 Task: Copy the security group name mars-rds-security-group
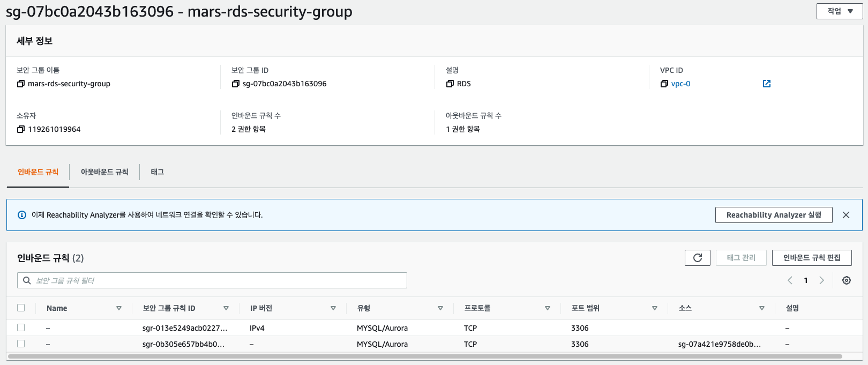click(x=21, y=84)
